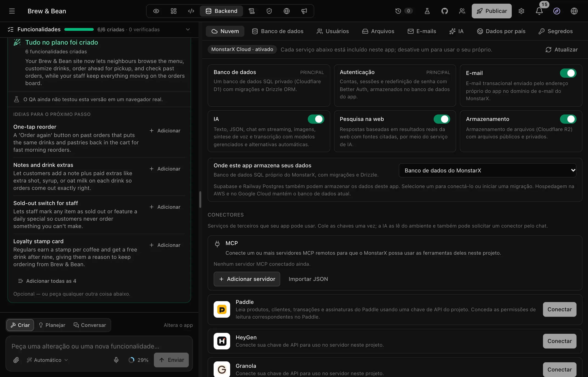Image resolution: width=588 pixels, height=377 pixels.
Task: Open the collaborators people icon
Action: [462, 11]
